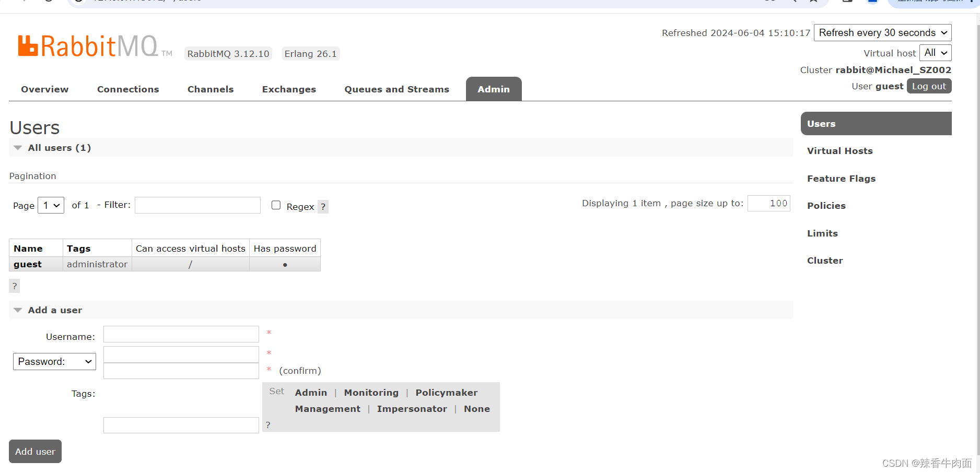Open the Regex help question mark

[x=323, y=207]
